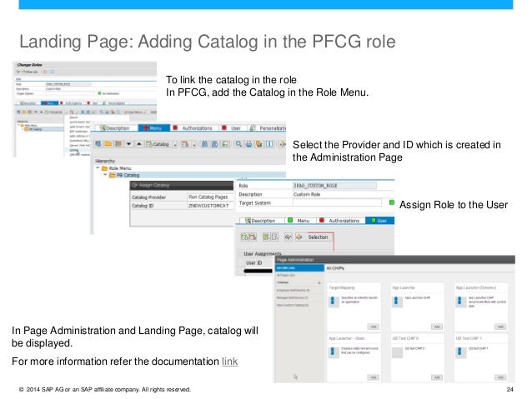Click the orange delete row icon in User tab
Screen dimensions: 532x399
click(x=253, y=237)
